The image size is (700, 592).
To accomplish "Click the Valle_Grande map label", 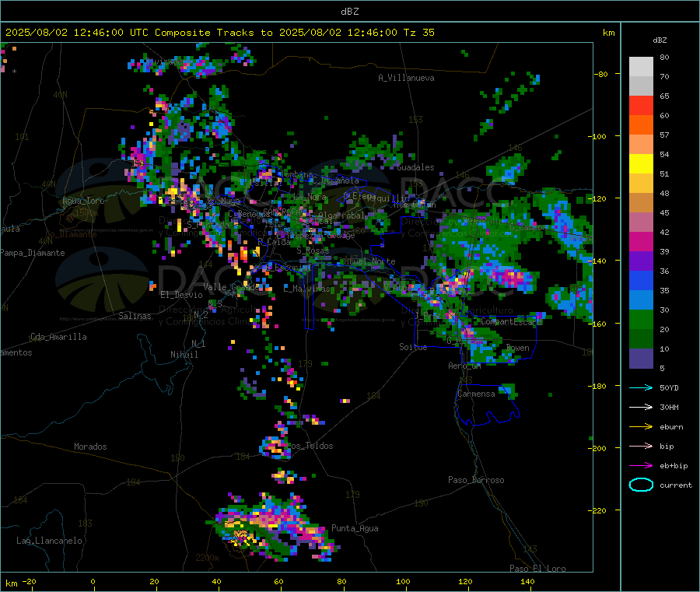I will [231, 287].
